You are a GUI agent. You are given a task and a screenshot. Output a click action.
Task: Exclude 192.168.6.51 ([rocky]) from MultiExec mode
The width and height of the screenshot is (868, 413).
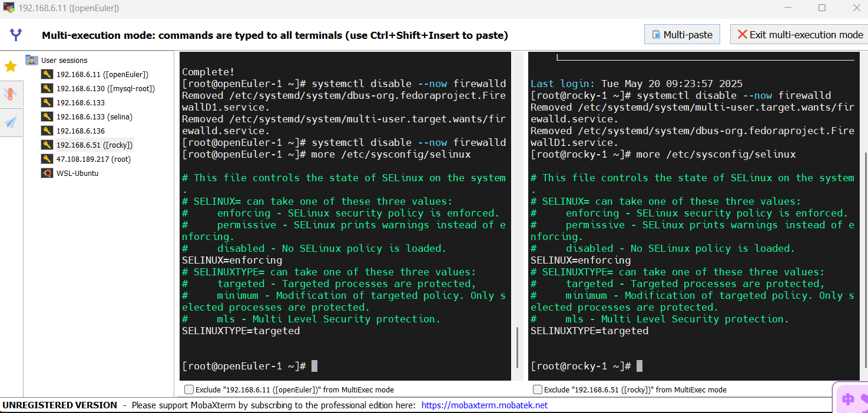538,389
